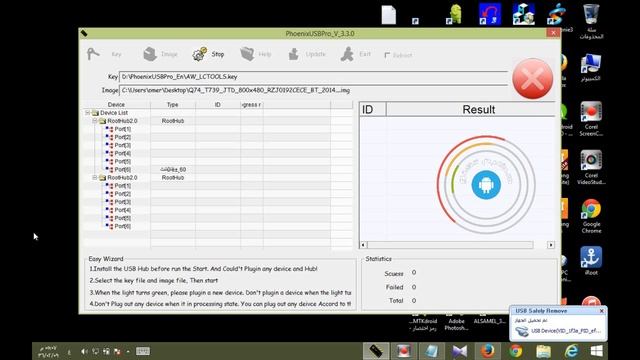Image resolution: width=640 pixels, height=360 pixels.
Task: Select Port[1] under second RootHub2.0
Action: click(x=122, y=186)
